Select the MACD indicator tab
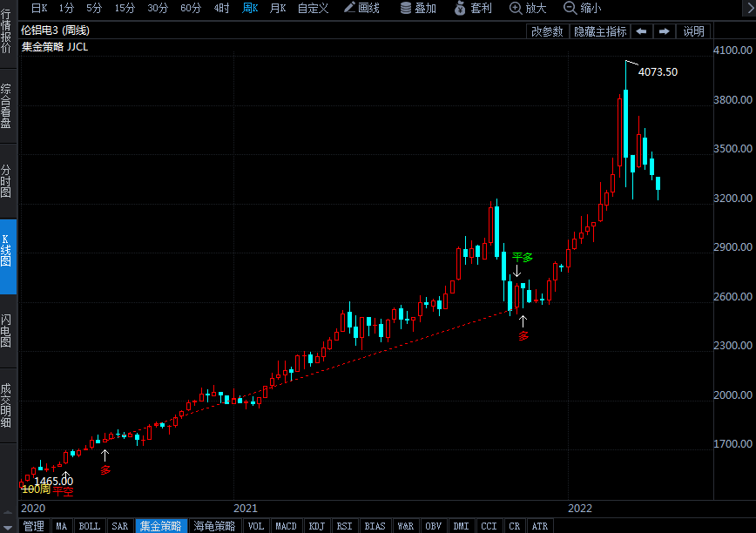This screenshot has width=756, height=533. 286,526
